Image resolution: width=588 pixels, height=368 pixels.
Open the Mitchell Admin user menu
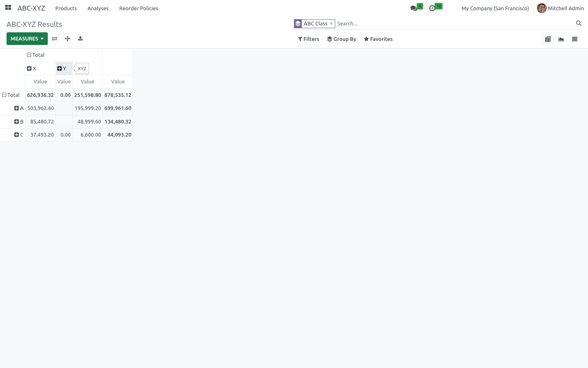561,8
